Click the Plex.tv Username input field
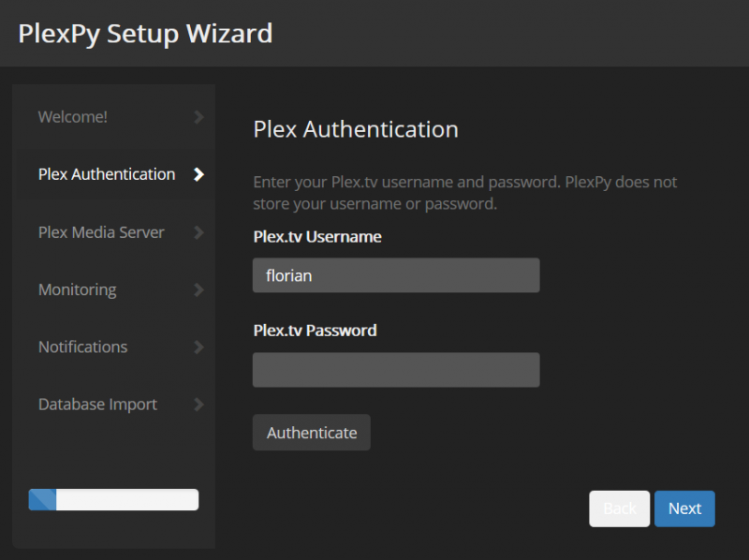The height and width of the screenshot is (560, 749). click(395, 274)
